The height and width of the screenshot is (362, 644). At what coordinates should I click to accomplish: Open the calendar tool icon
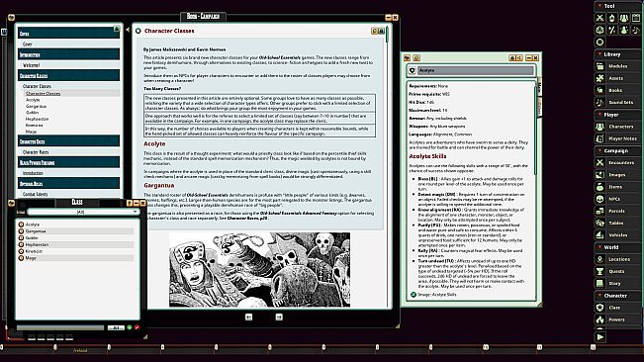(x=636, y=18)
